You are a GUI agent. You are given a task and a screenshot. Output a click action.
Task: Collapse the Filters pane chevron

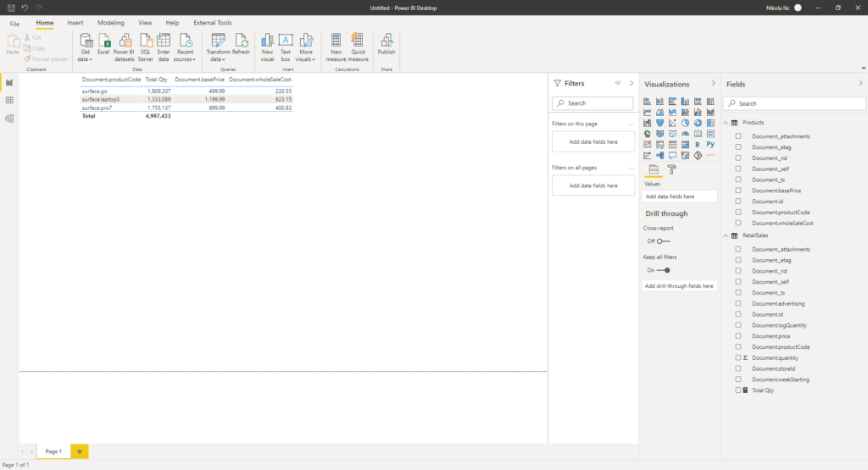[631, 84]
